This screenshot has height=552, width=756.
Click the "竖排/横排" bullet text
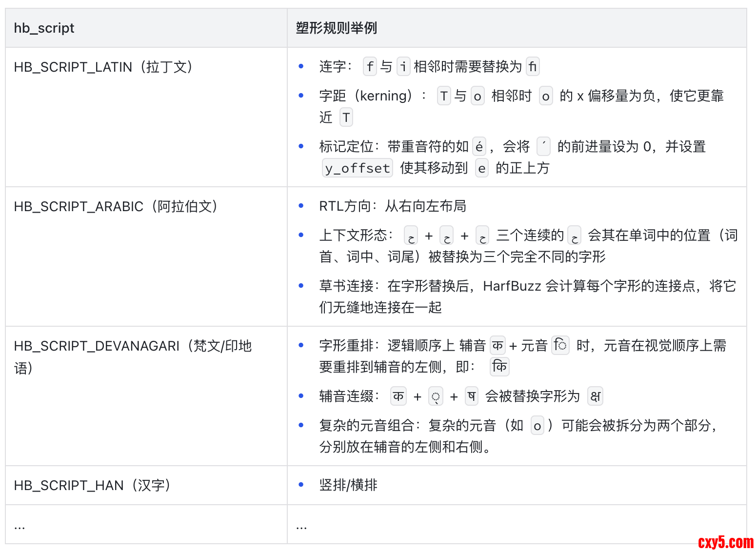pos(348,485)
